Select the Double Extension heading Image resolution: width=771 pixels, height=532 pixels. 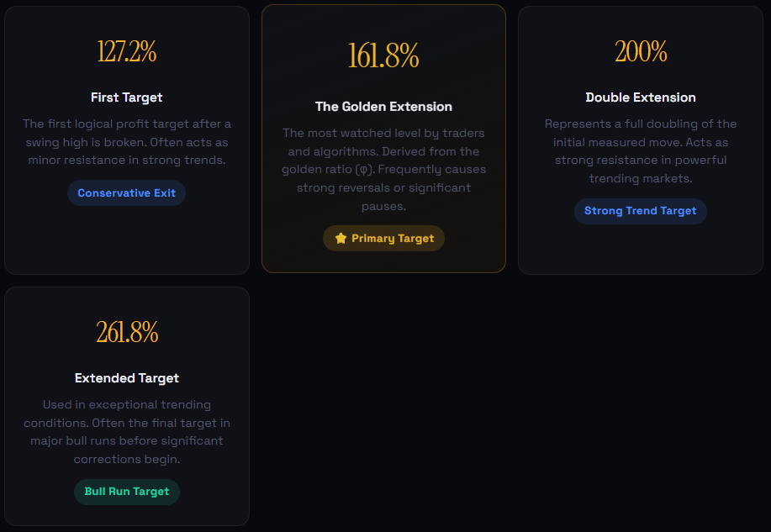point(641,97)
